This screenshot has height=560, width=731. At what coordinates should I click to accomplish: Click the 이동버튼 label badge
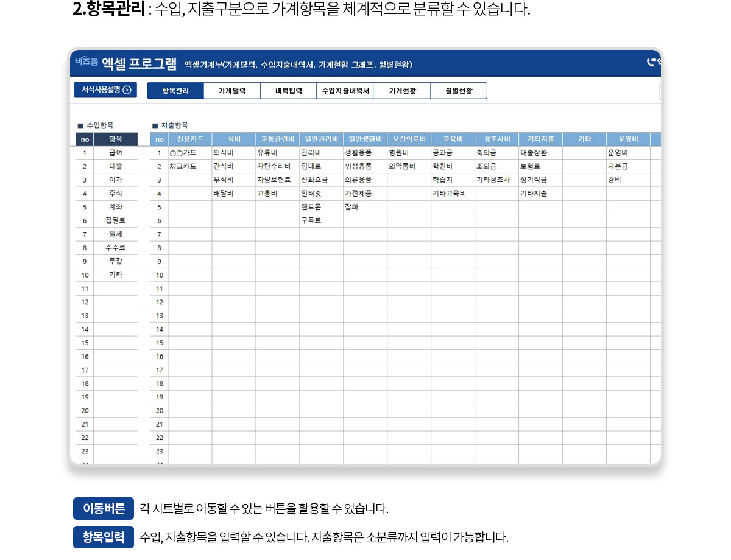(x=104, y=509)
